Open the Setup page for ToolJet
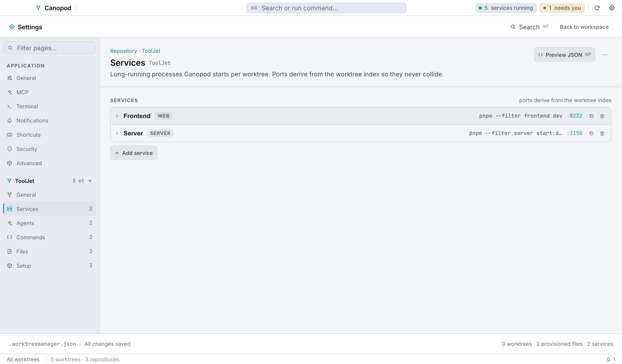The image size is (622, 364). 49,266
